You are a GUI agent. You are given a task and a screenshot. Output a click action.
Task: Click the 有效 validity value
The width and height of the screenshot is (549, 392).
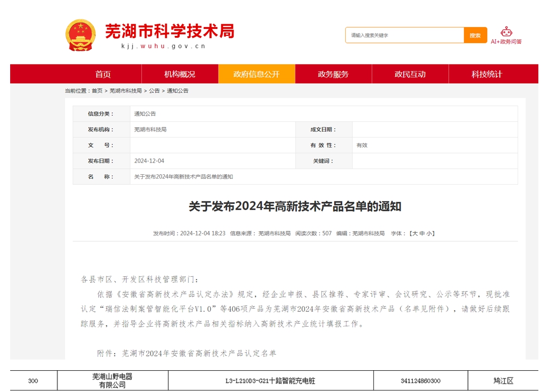click(362, 145)
